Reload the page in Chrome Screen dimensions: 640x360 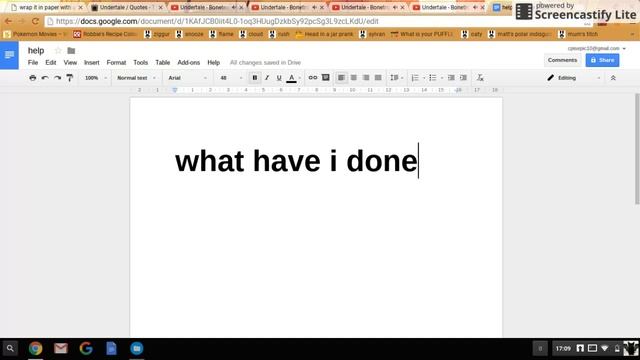tap(36, 21)
